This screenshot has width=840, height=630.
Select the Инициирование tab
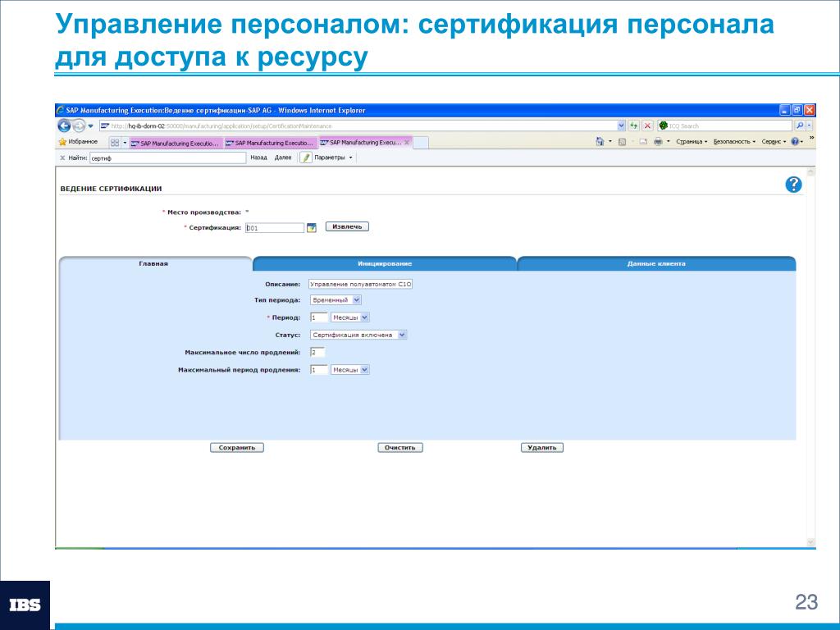(385, 263)
